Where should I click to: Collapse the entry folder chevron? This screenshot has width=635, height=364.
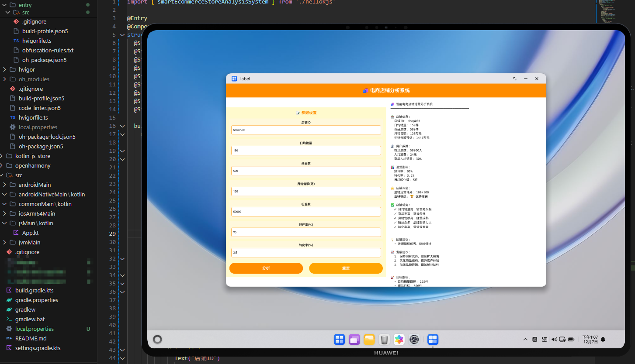click(x=5, y=5)
